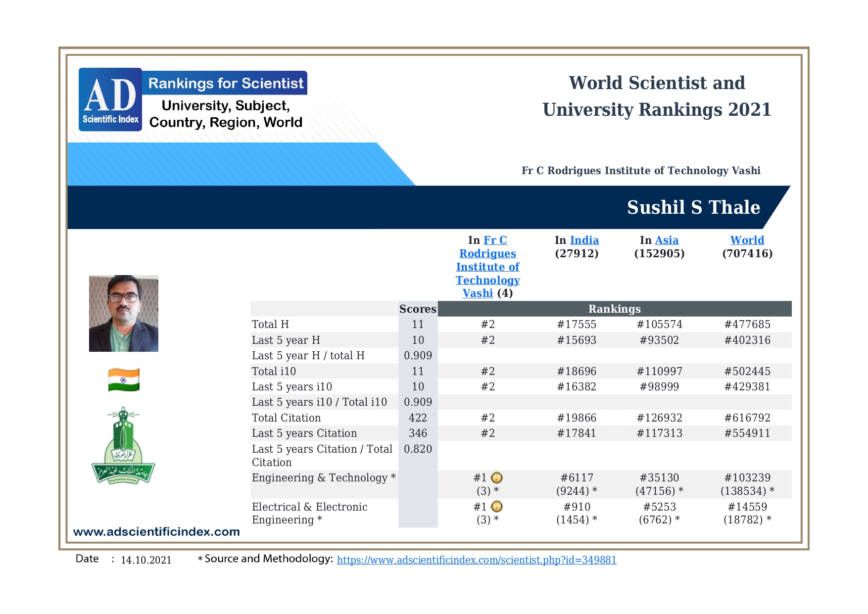Screen dimensions: 868x614
Task: Click the Asia Last 5 years Citation rank #117313
Action: click(659, 433)
